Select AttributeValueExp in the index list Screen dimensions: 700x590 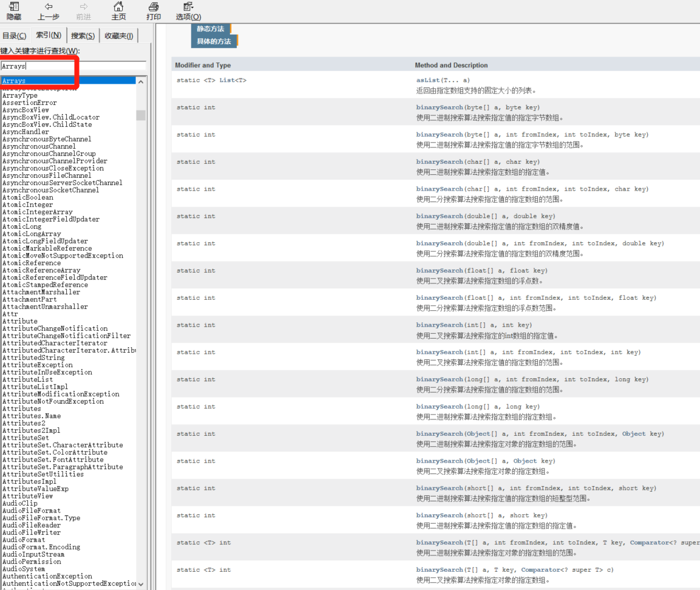tap(35, 489)
